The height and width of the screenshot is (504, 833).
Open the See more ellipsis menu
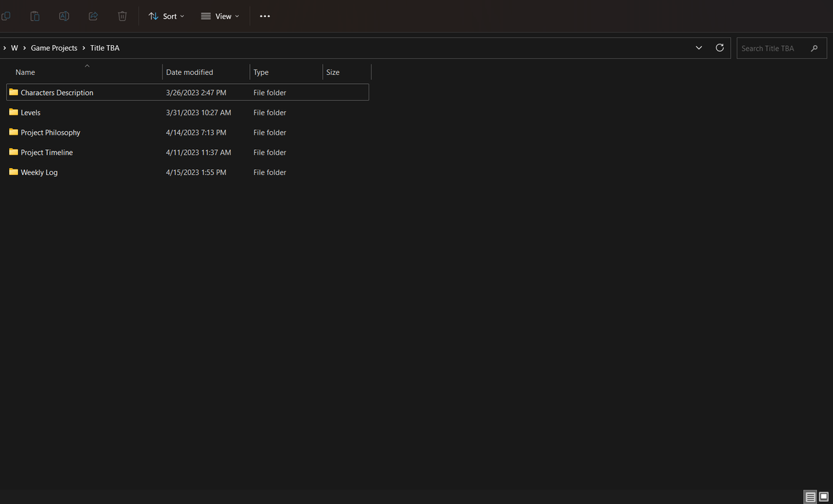(x=264, y=16)
